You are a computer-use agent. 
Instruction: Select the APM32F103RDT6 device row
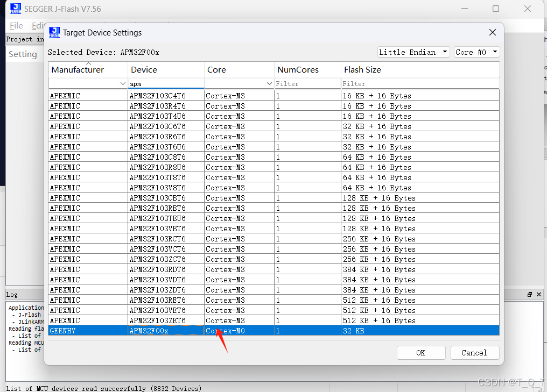[x=274, y=269]
